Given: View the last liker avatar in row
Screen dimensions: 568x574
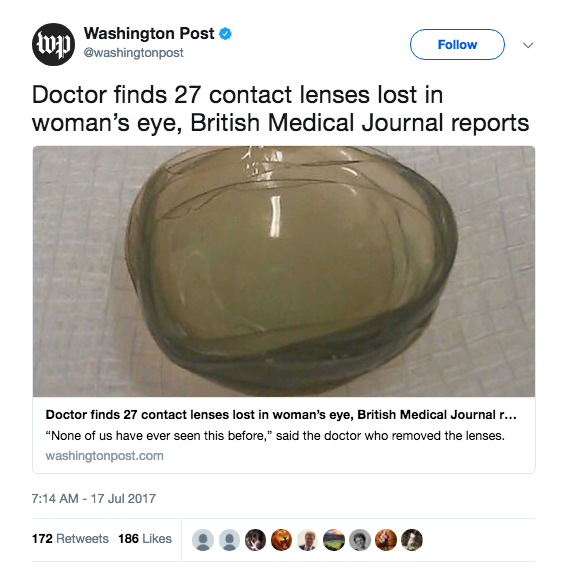Looking at the screenshot, I should pos(412,540).
